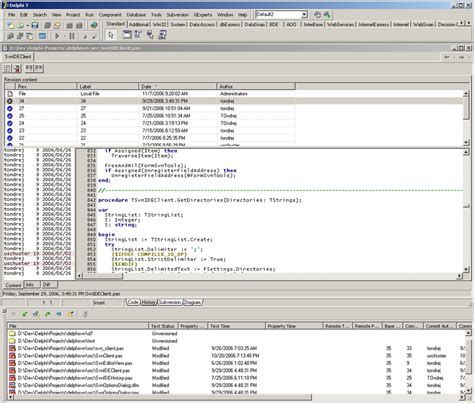Image resolution: width=474 pixels, height=403 pixels.
Task: Switch to the Code view tab
Action: click(x=133, y=302)
